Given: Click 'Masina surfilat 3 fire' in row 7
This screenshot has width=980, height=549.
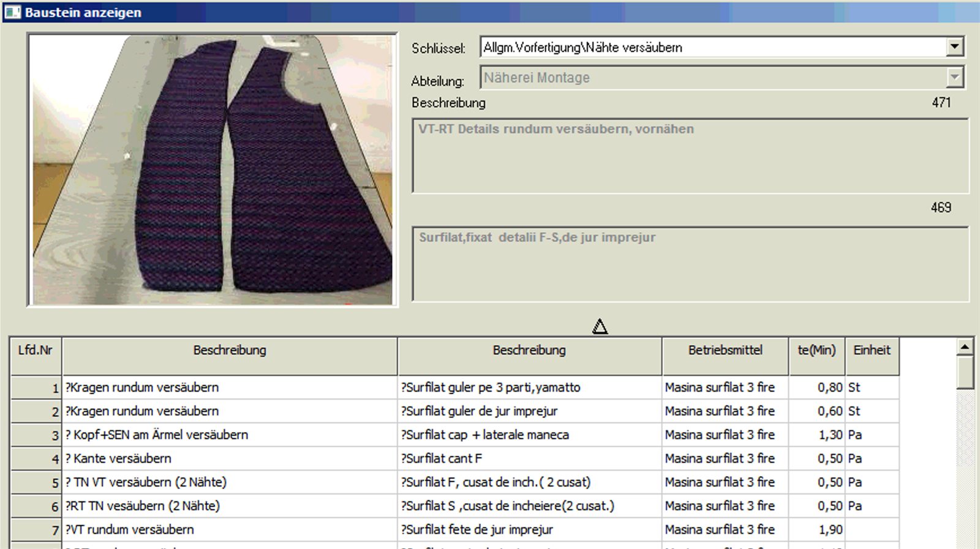Looking at the screenshot, I should (725, 530).
